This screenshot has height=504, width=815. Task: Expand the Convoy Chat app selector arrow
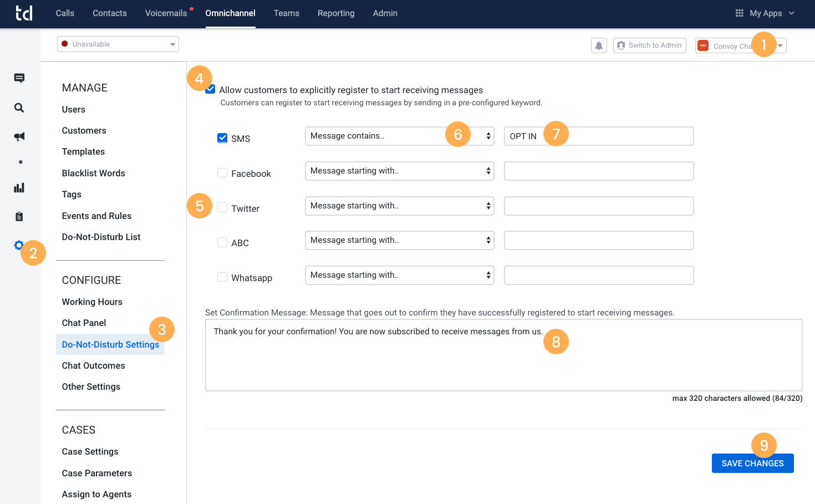pos(780,45)
